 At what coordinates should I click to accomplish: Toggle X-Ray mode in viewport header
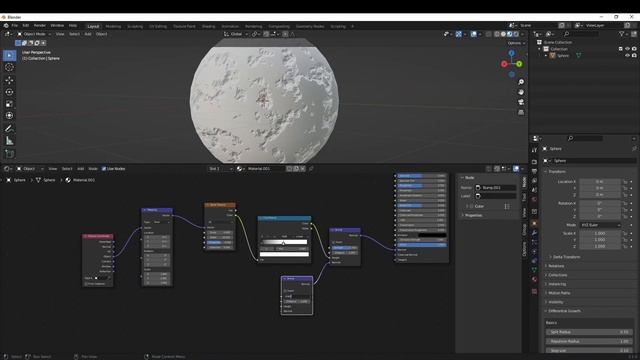click(x=488, y=34)
